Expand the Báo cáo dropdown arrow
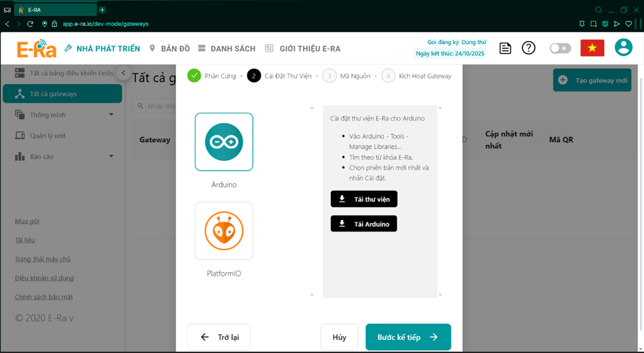The height and width of the screenshot is (353, 644). click(111, 156)
